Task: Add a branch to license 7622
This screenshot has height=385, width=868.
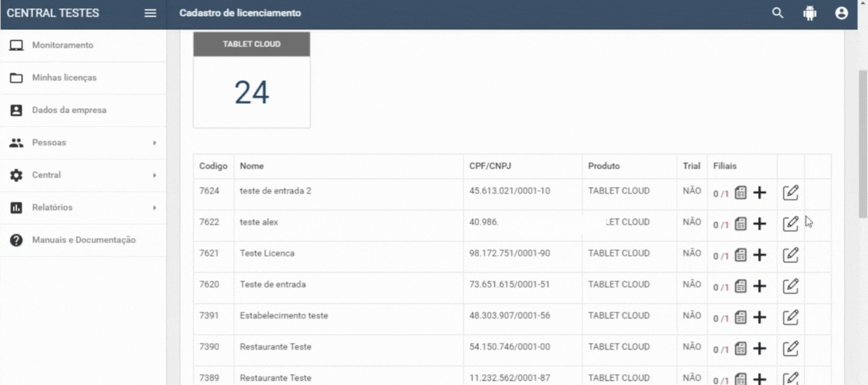Action: (759, 224)
